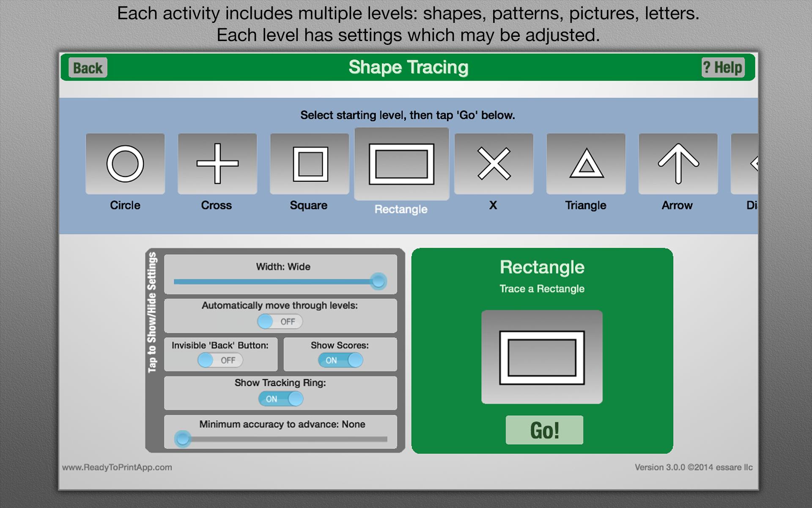This screenshot has width=812, height=508.
Task: Select the Arrow shape level
Action: (x=678, y=164)
